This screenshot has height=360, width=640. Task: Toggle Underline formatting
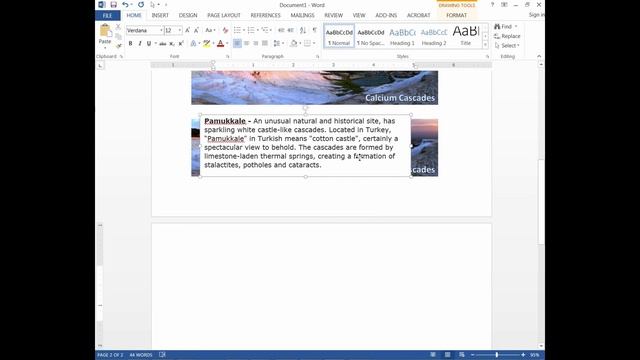point(149,44)
